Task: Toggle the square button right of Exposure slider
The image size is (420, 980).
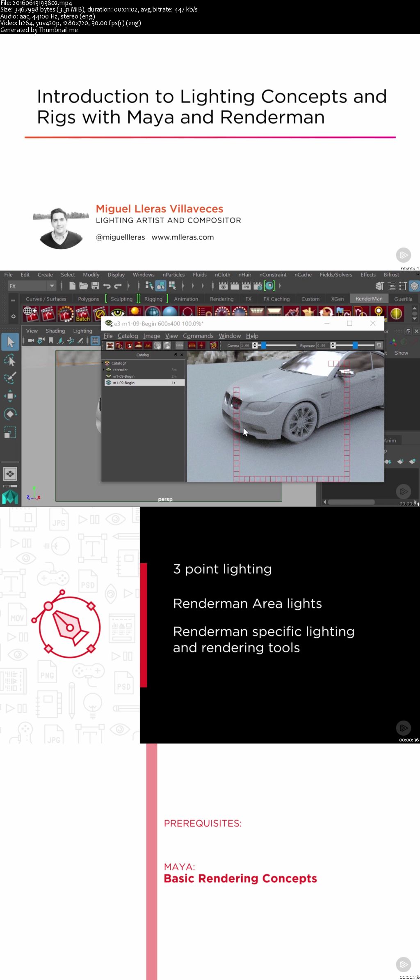Action: coord(379,345)
